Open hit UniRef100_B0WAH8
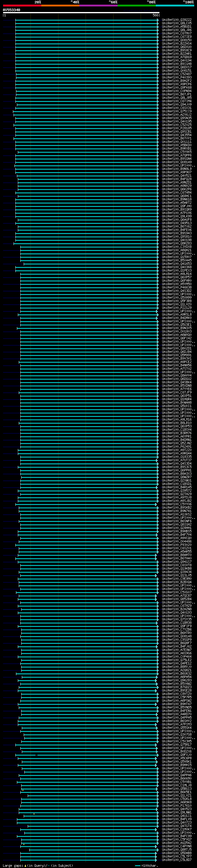This screenshot has height=868, width=197. pos(176,403)
